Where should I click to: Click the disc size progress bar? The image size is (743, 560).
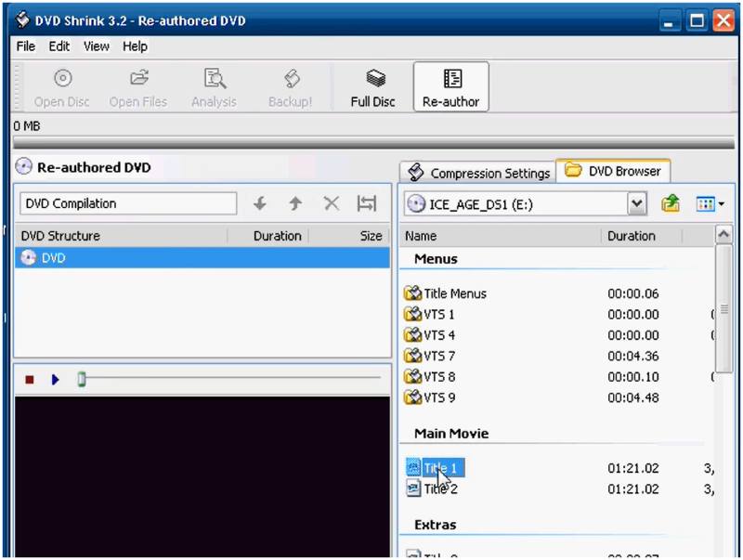[373, 143]
